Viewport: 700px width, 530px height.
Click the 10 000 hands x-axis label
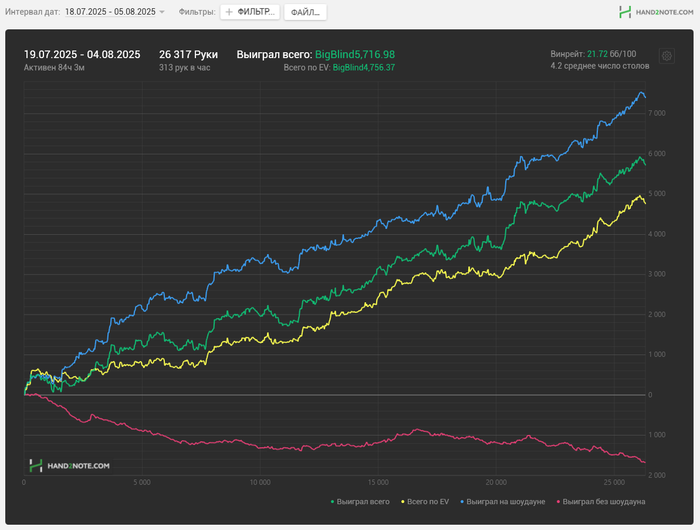click(x=260, y=483)
